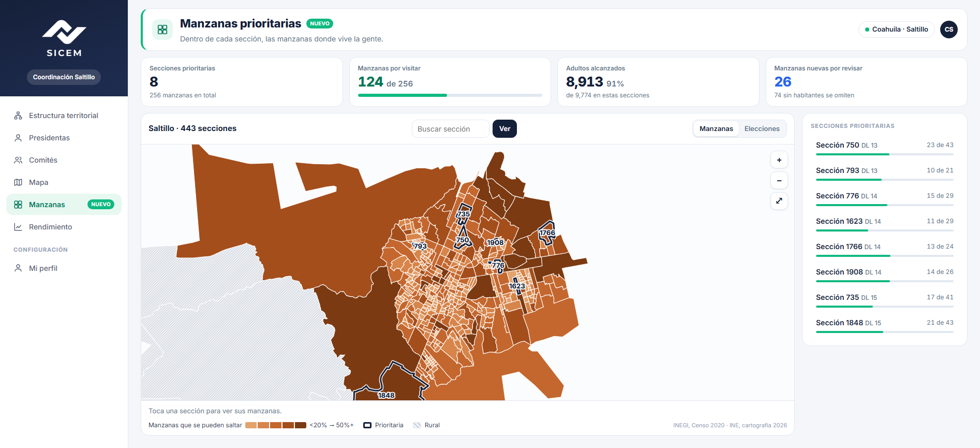Click the Mi perfil person icon
This screenshot has height=448, width=980.
[18, 268]
